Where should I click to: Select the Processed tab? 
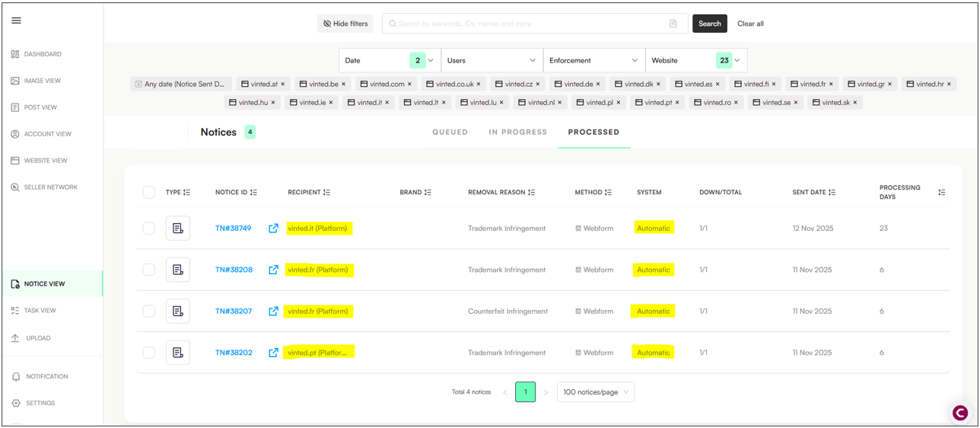click(593, 132)
